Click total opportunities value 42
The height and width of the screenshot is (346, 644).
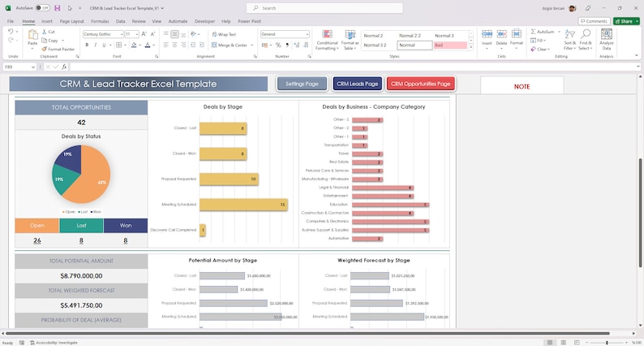tap(81, 122)
